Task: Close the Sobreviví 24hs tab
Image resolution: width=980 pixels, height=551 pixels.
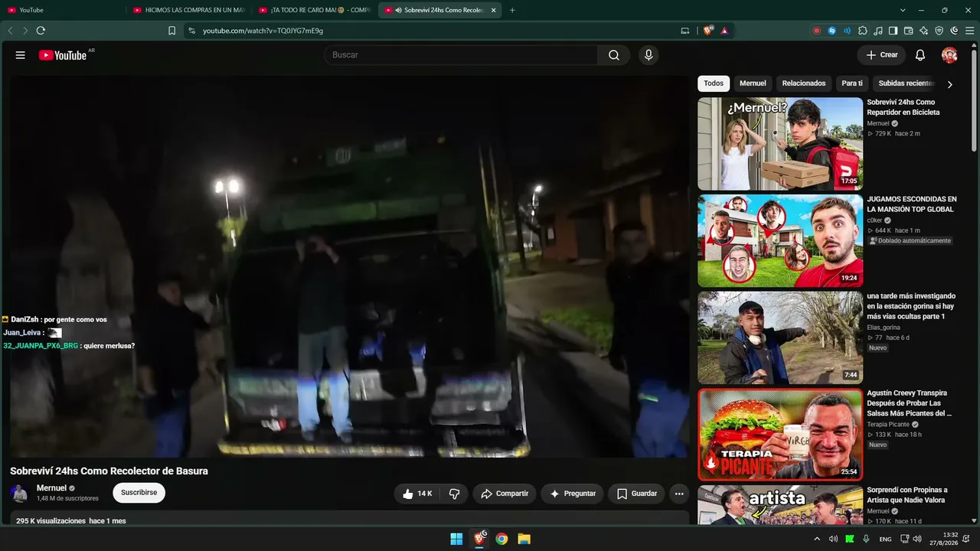Action: [494, 10]
